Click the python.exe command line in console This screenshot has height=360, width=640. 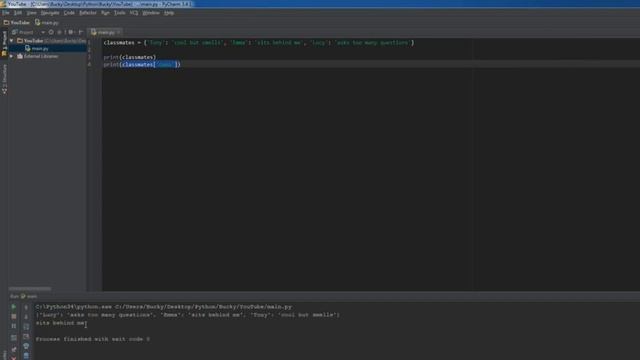point(164,307)
